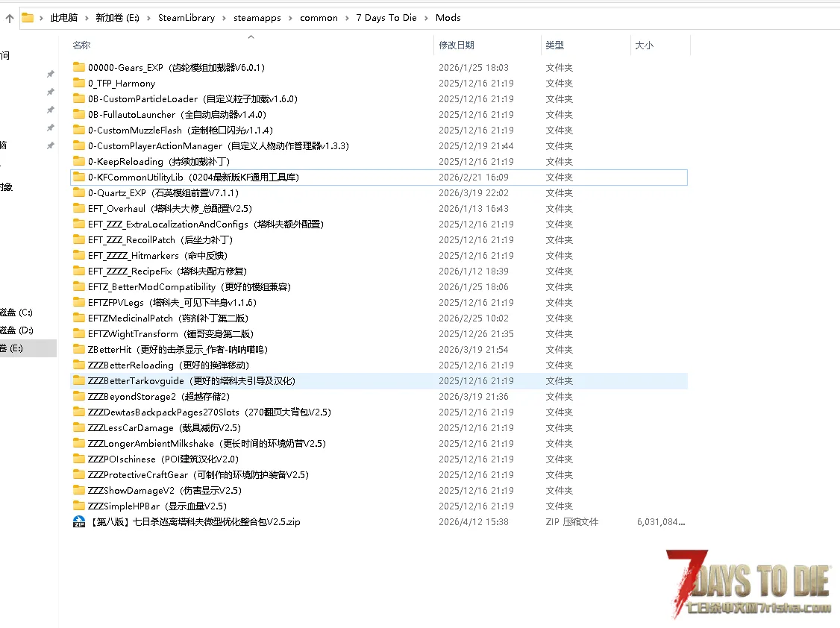Click the 00000-Gears_EXP folder icon
Viewport: 840px width, 628px height.
click(79, 68)
